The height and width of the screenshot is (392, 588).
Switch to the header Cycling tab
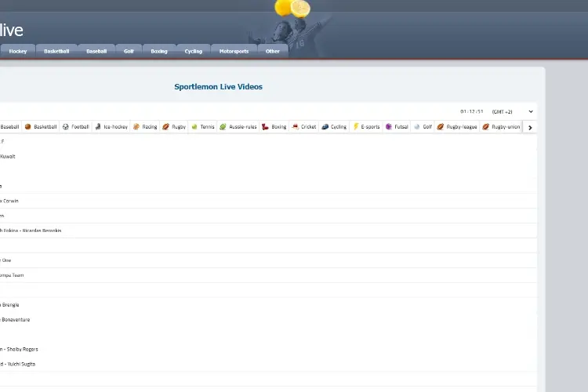[194, 52]
